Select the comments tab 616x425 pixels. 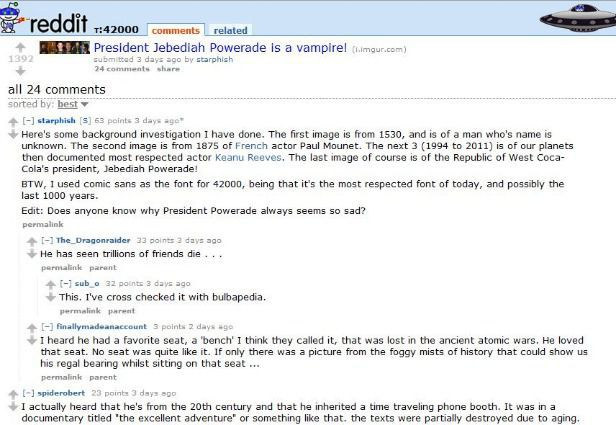[x=176, y=30]
